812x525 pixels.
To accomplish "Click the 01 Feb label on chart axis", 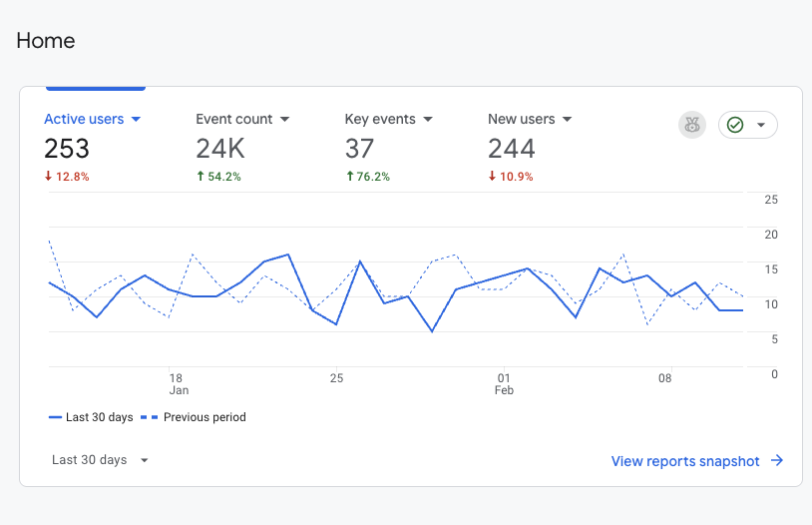I will (x=504, y=384).
